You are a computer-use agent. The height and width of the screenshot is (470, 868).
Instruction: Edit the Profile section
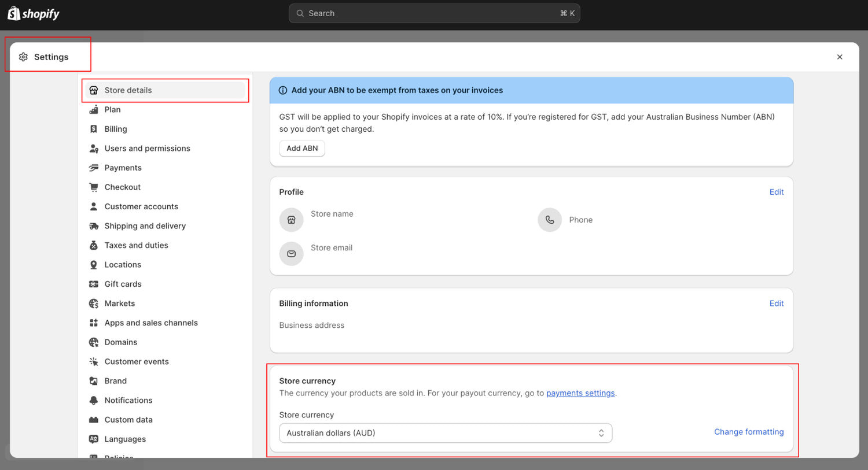(x=776, y=192)
